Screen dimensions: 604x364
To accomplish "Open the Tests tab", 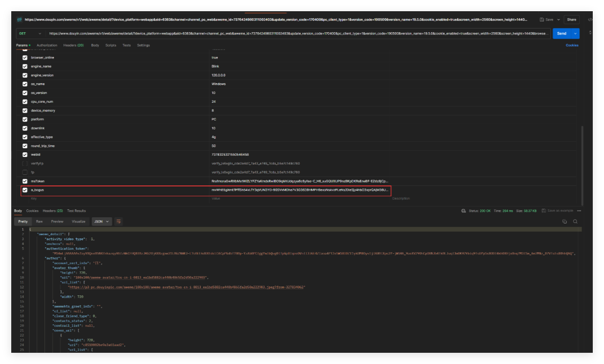I will 127,45.
